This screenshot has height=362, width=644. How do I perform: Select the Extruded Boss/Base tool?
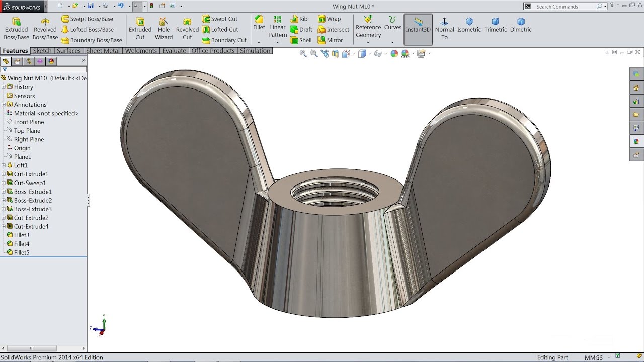tap(16, 26)
